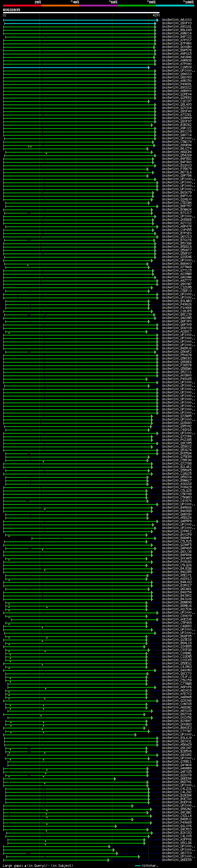
Task: Select hit label UniRef100_C4QV16
Action: coord(177,430)
